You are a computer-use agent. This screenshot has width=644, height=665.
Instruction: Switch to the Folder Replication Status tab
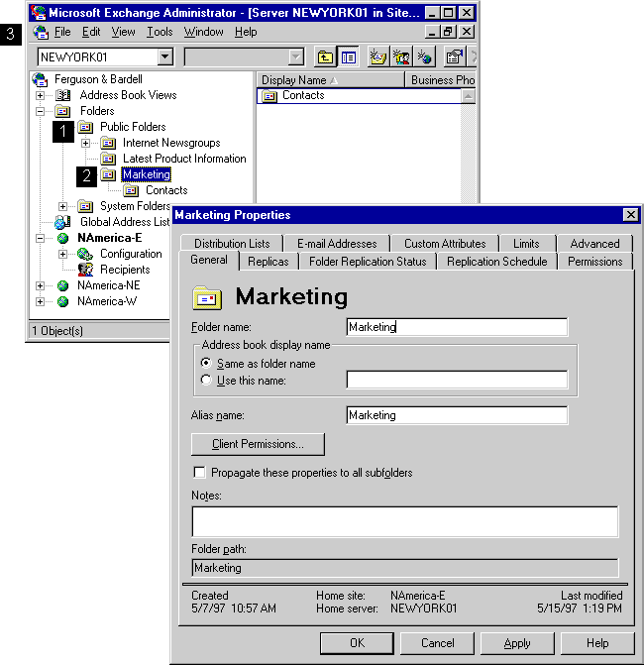tap(368, 262)
